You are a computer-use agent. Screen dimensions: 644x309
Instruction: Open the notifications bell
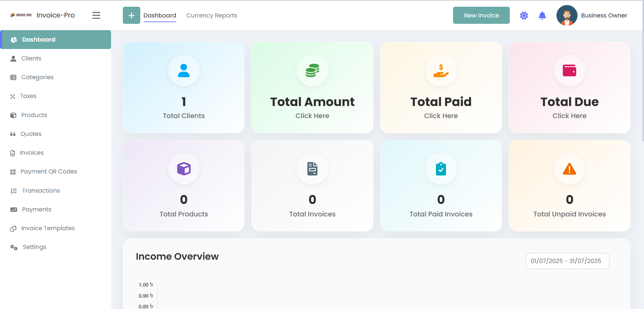pyautogui.click(x=542, y=15)
